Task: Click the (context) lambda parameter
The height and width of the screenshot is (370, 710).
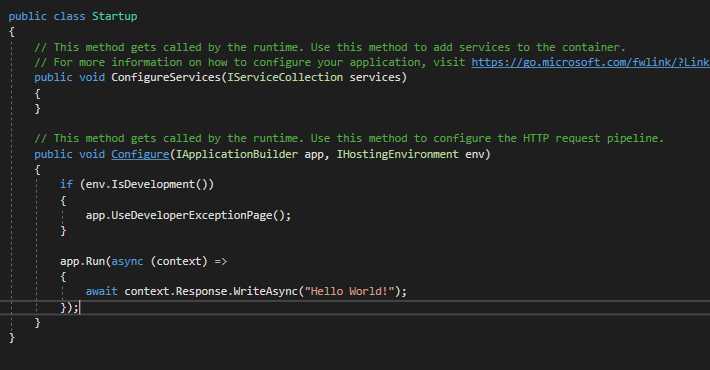Action: [179, 261]
